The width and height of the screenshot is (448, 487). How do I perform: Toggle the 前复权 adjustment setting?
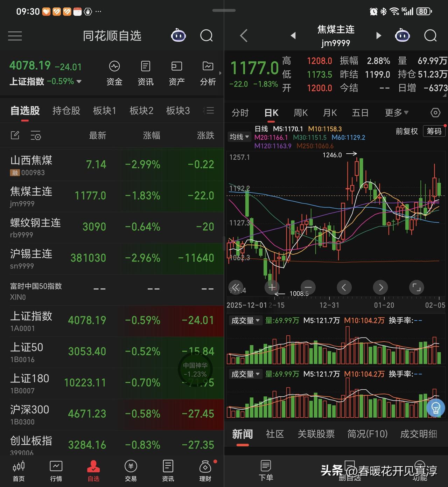click(407, 131)
